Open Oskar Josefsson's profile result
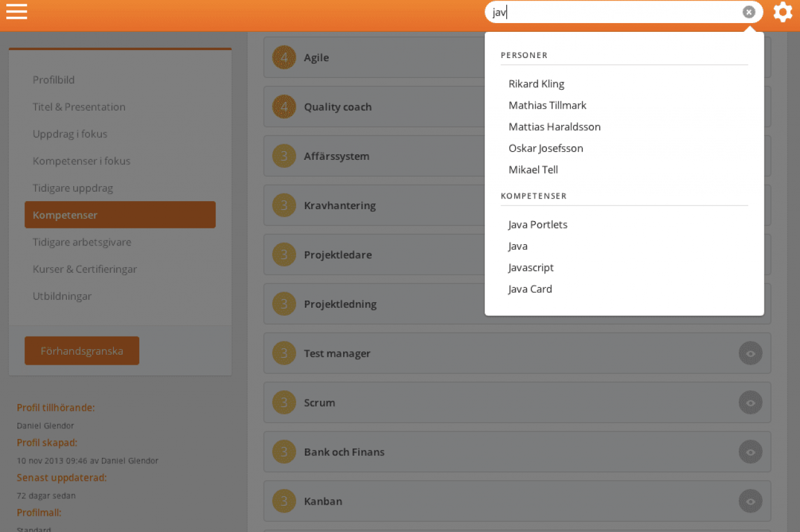This screenshot has height=532, width=800. 546,148
